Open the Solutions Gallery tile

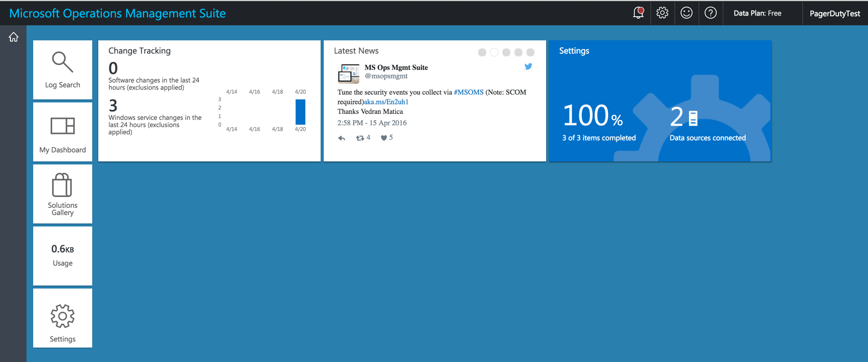click(x=62, y=194)
